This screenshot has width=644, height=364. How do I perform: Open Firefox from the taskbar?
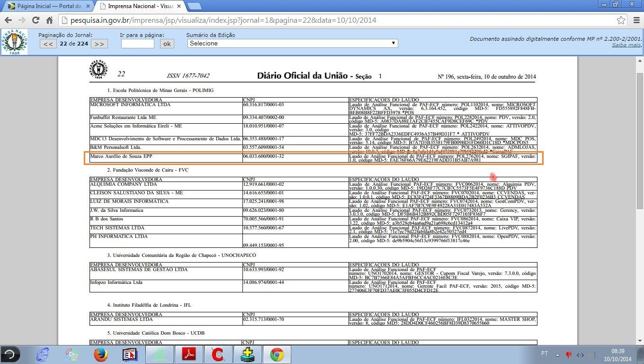pos(100,355)
